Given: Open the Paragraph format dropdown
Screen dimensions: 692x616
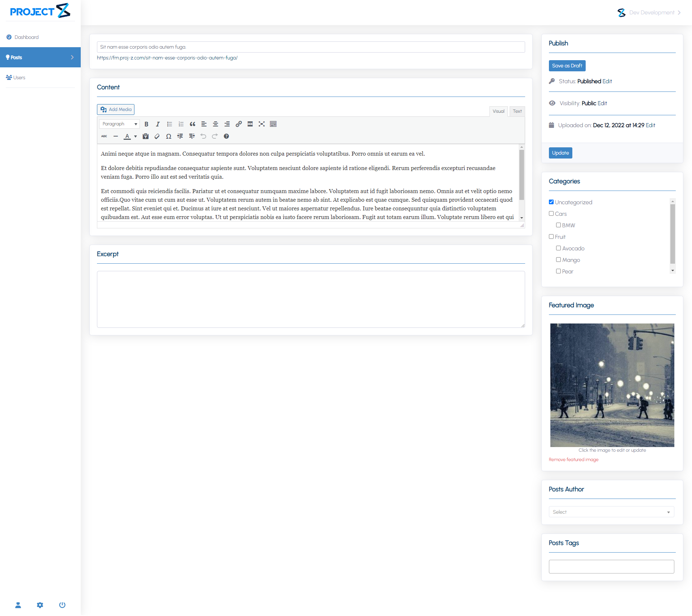Looking at the screenshot, I should coord(119,124).
